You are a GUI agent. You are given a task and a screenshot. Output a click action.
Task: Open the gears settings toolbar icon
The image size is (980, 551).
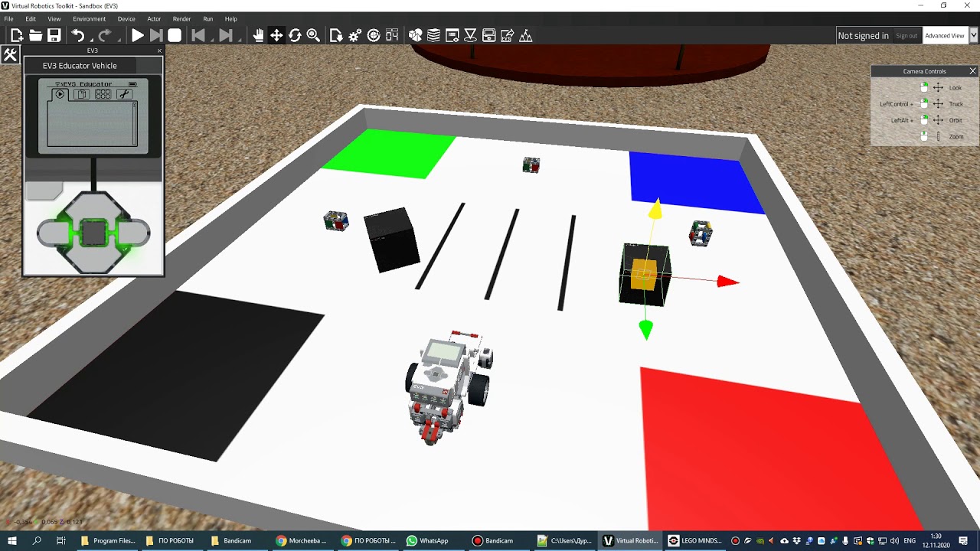(355, 35)
